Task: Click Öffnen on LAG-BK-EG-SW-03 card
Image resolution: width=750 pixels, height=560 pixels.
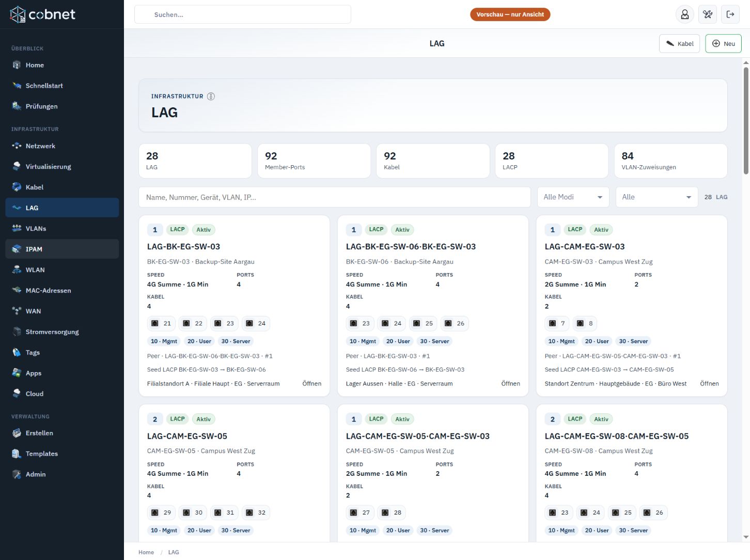Action: coord(312,383)
